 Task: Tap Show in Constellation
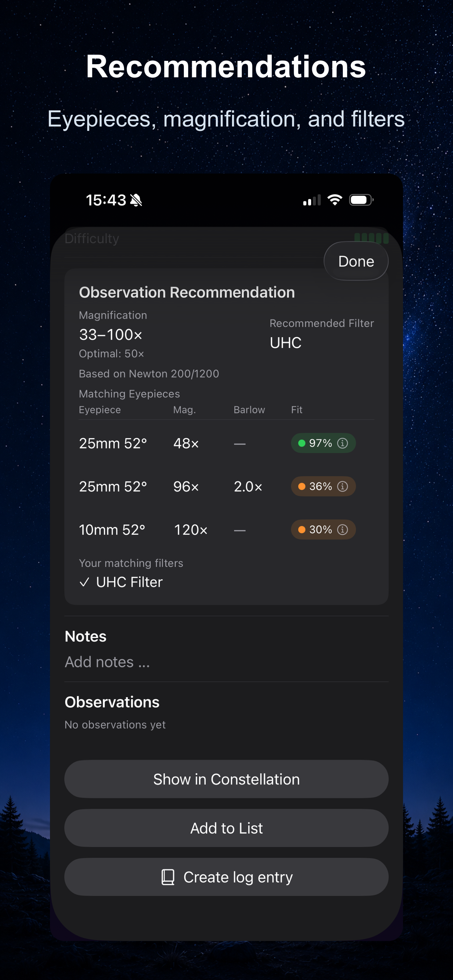coord(226,779)
